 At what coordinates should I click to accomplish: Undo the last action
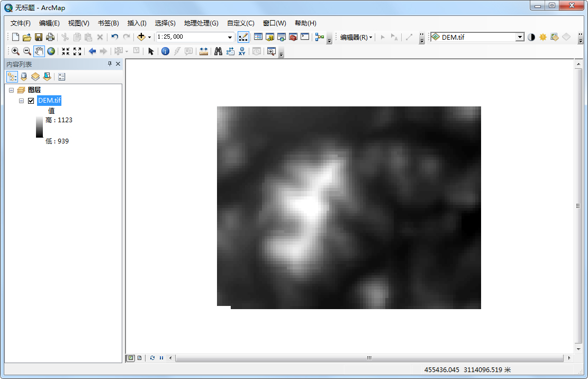coord(115,37)
